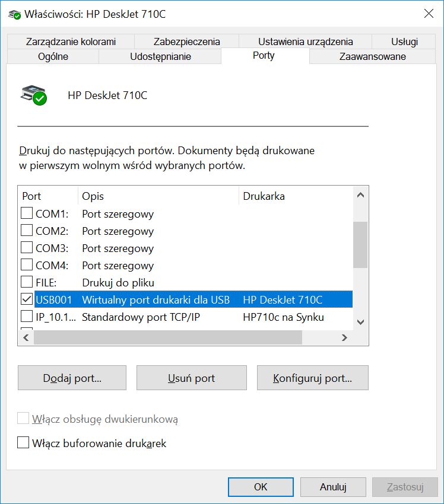Image resolution: width=444 pixels, height=504 pixels.
Task: Click the port list scroll-down arrow
Action: click(361, 322)
